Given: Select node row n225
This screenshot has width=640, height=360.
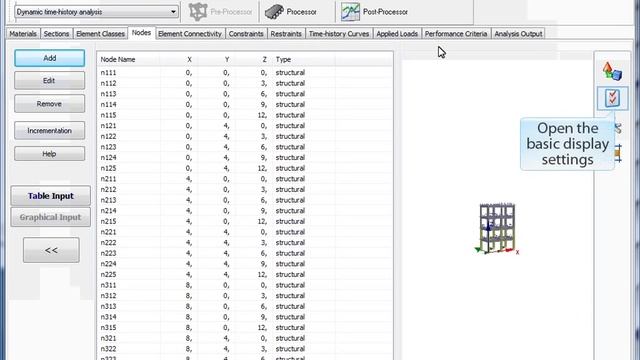Looking at the screenshot, I should point(245,274).
